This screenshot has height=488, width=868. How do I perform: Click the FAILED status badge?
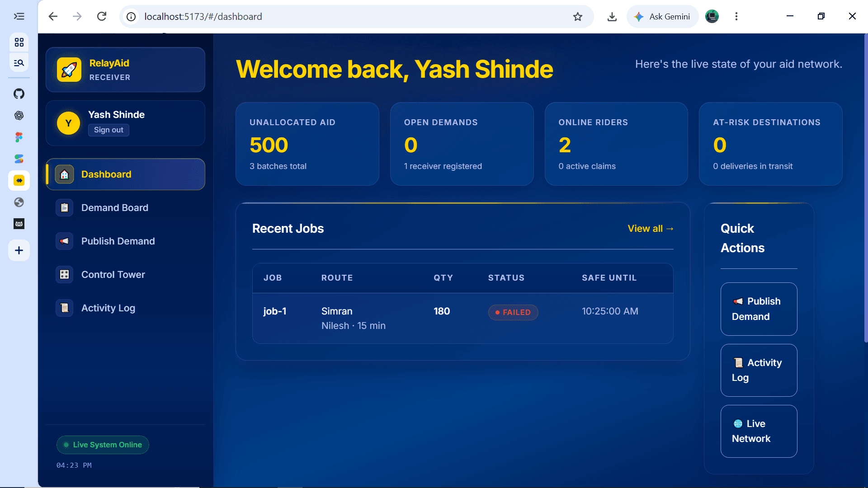[513, 313]
